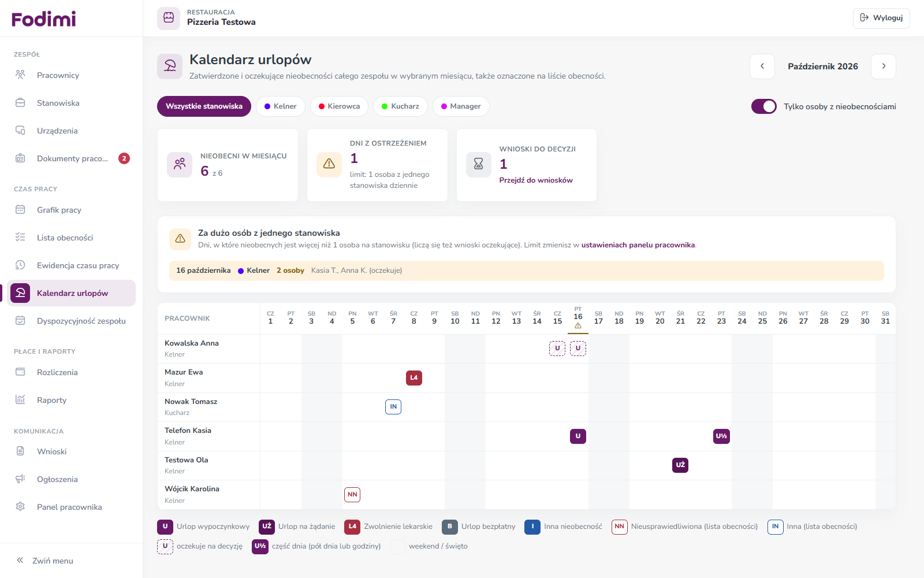The width and height of the screenshot is (924, 578).
Task: Click the IN badge for Nowak Tomasz
Action: [x=393, y=407]
